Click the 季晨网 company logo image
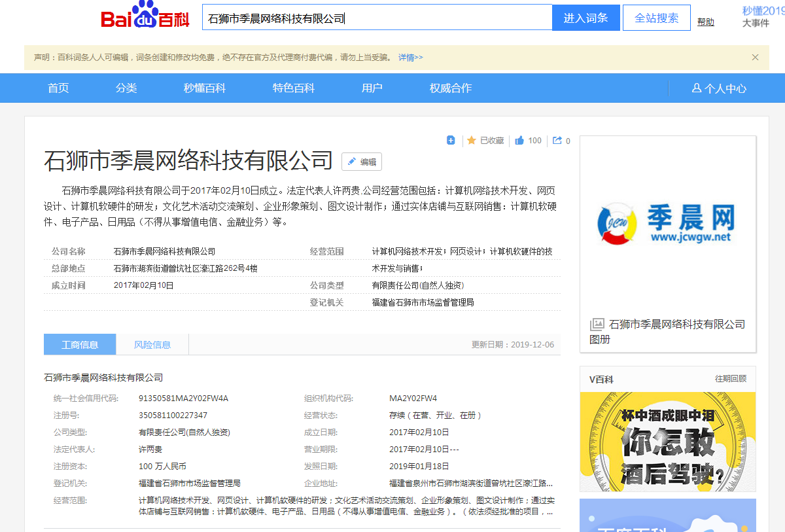This screenshot has height=532, width=785. [667, 224]
